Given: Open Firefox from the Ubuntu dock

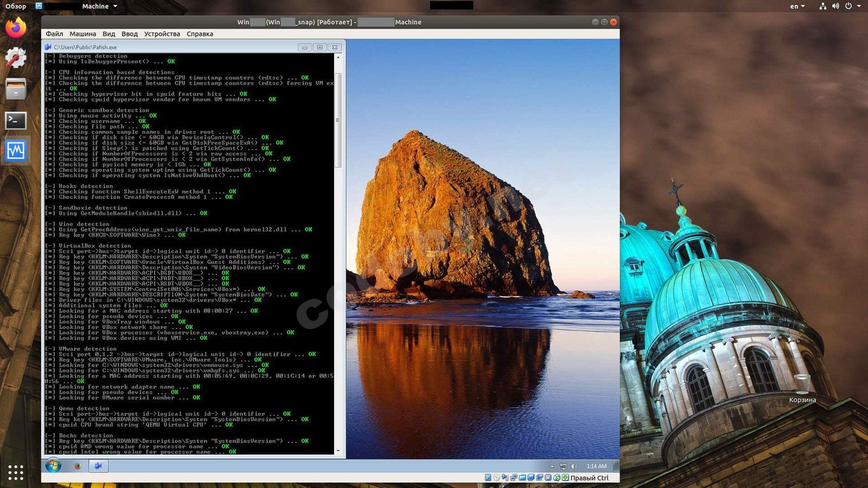Looking at the screenshot, I should [16, 28].
